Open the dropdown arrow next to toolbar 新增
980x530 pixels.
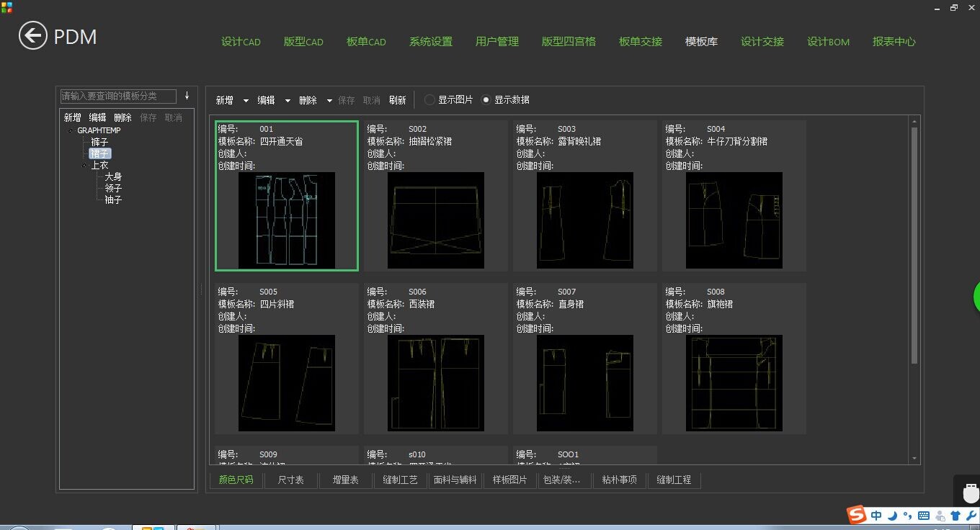(x=246, y=101)
